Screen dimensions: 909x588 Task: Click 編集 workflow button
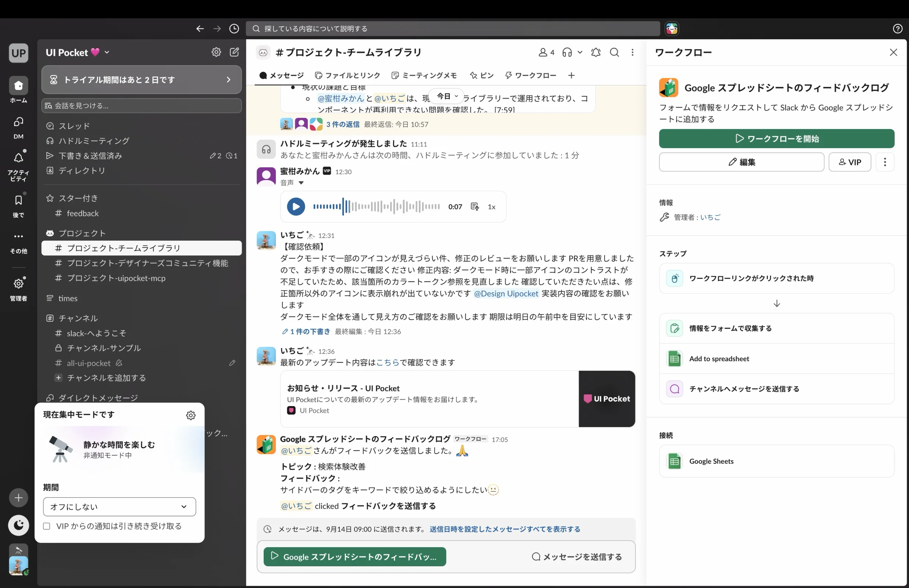point(741,162)
